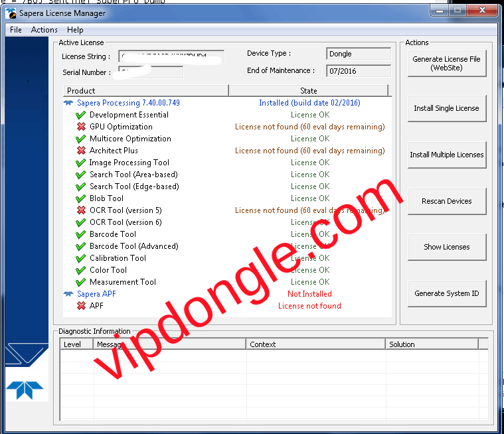Select the Multicore Optimization row text
Image resolution: width=504 pixels, height=434 pixels.
pyautogui.click(x=130, y=139)
